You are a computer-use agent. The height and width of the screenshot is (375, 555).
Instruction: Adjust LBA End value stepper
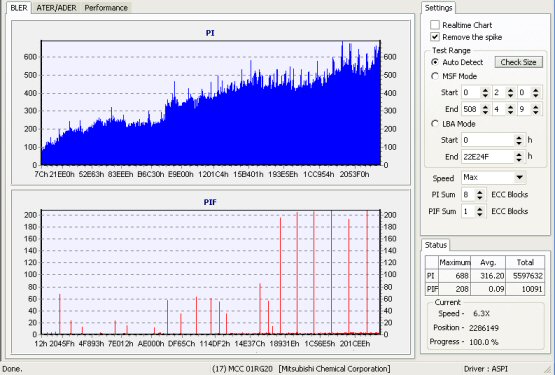point(519,157)
